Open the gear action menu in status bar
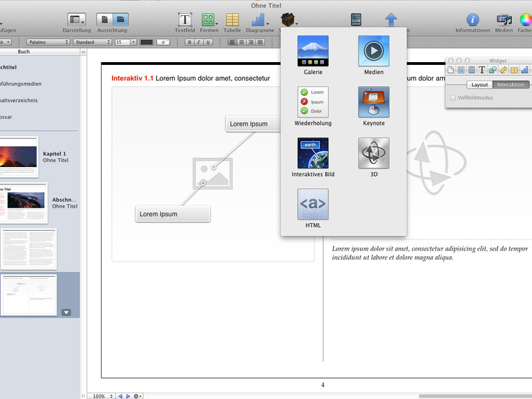This screenshot has height=399, width=532. tap(137, 396)
